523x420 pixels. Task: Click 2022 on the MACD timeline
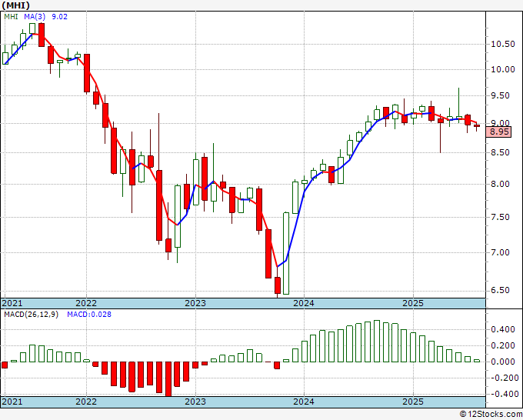pyautogui.click(x=86, y=402)
